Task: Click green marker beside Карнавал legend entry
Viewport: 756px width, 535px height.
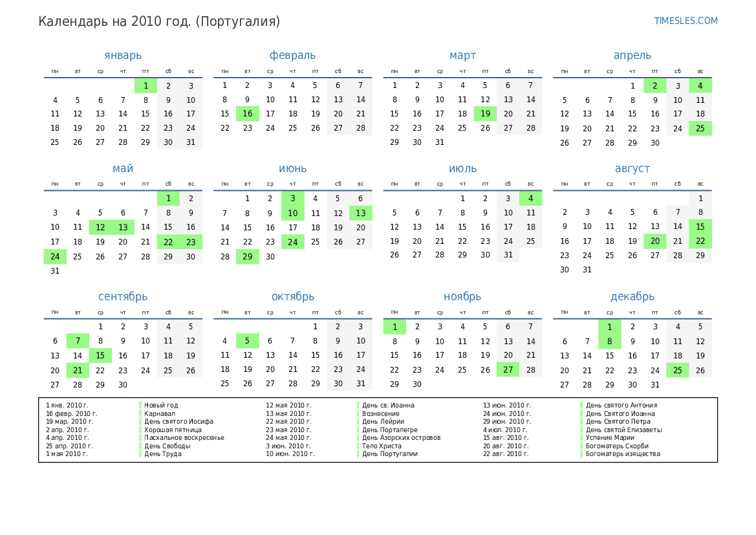Action: coord(140,413)
